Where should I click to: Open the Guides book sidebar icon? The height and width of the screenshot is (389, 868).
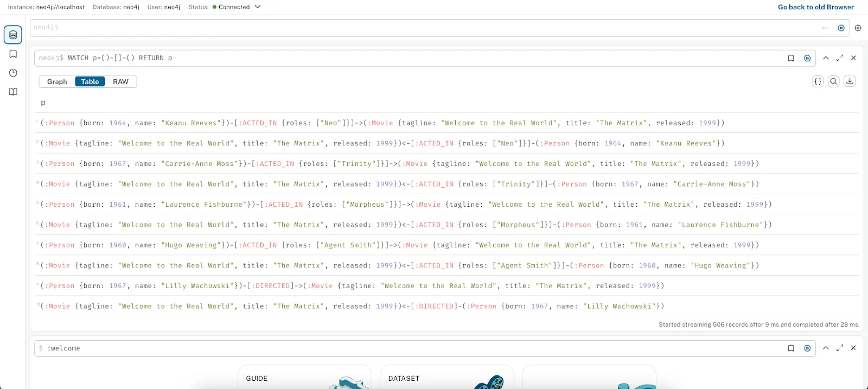(x=13, y=92)
